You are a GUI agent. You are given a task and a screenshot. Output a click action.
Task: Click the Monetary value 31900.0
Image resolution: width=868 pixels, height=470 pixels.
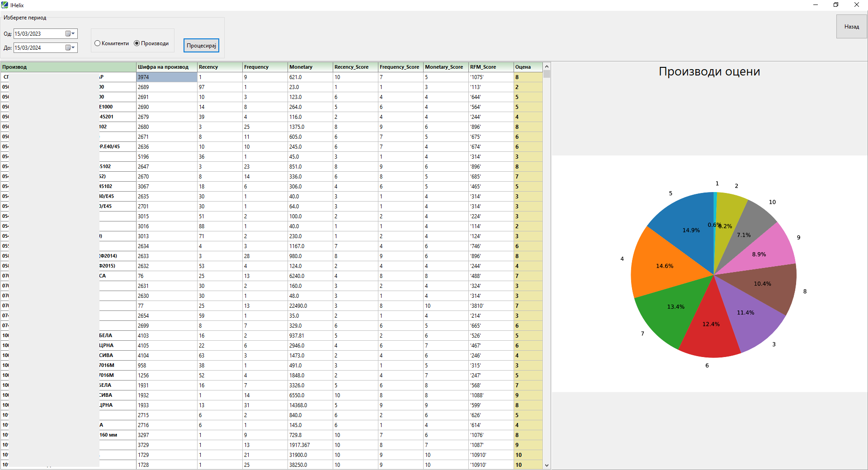310,455
